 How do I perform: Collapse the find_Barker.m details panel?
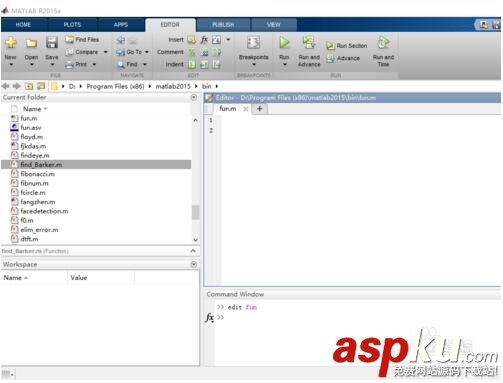[x=193, y=251]
